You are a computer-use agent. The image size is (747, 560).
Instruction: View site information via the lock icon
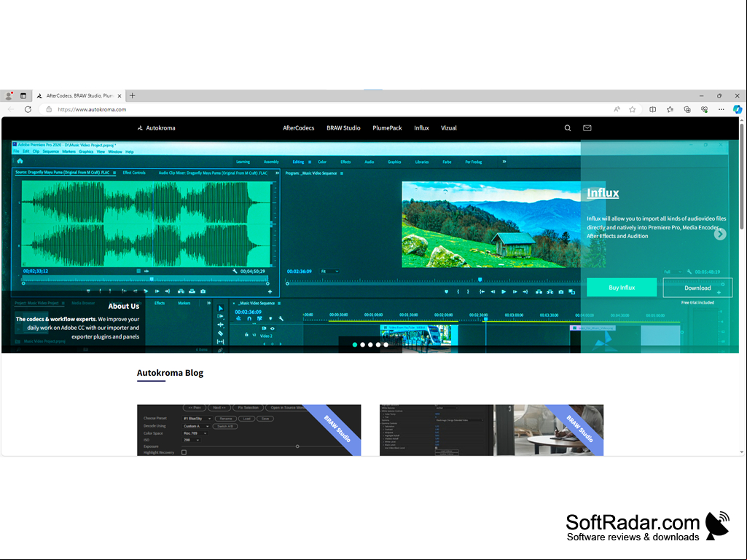49,109
